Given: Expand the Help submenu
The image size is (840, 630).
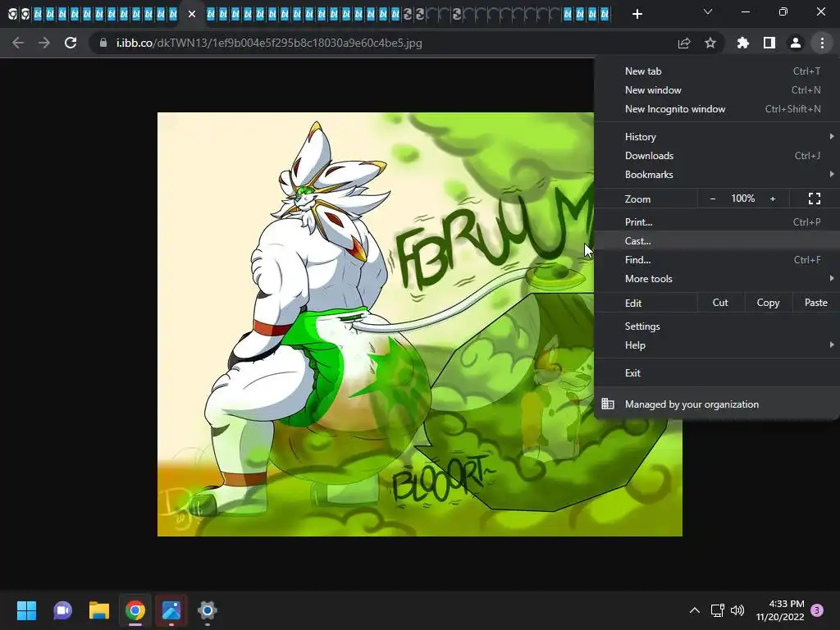Looking at the screenshot, I should (717, 345).
